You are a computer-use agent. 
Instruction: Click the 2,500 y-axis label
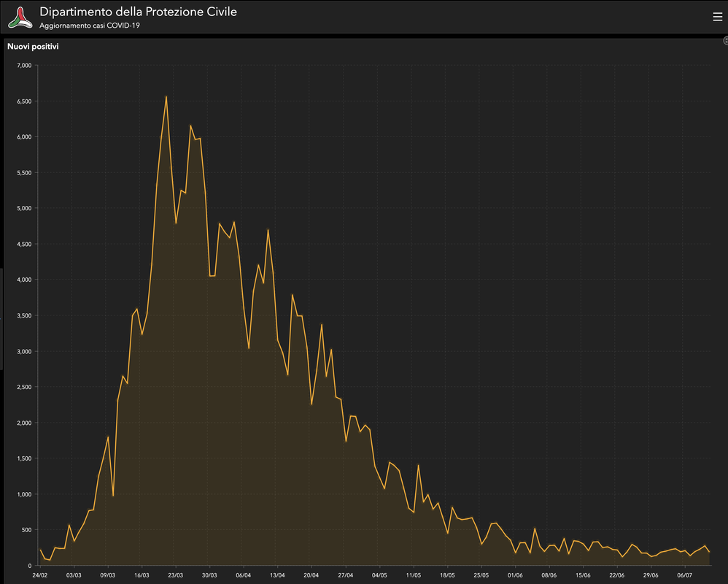click(24, 387)
